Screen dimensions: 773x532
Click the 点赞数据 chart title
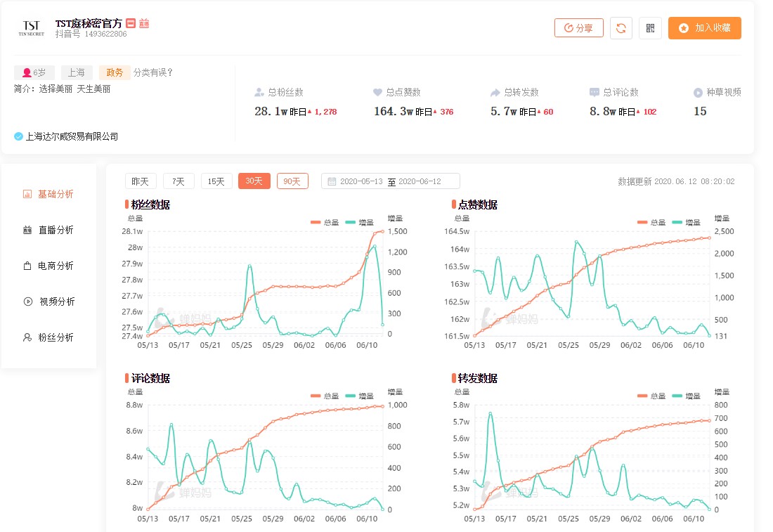click(478, 205)
